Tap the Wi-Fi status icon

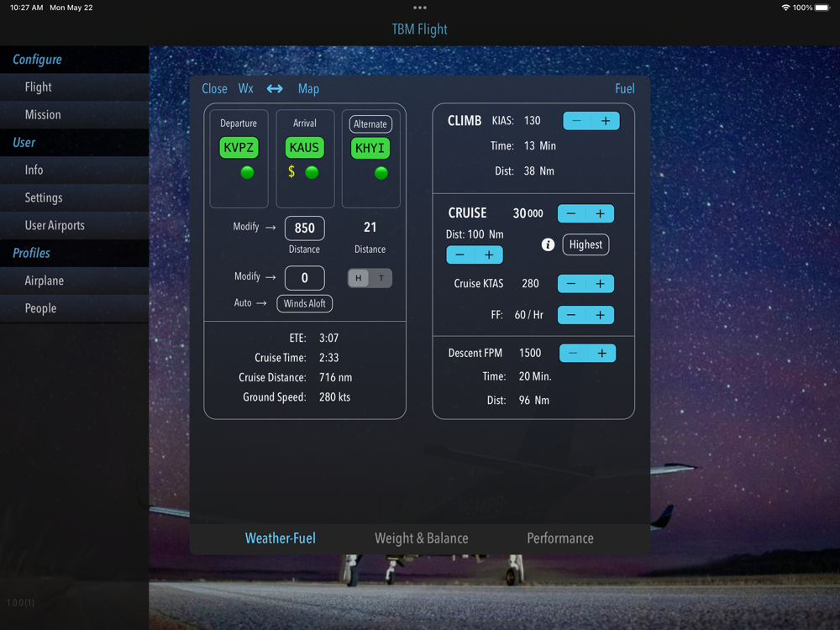pyautogui.click(x=786, y=8)
